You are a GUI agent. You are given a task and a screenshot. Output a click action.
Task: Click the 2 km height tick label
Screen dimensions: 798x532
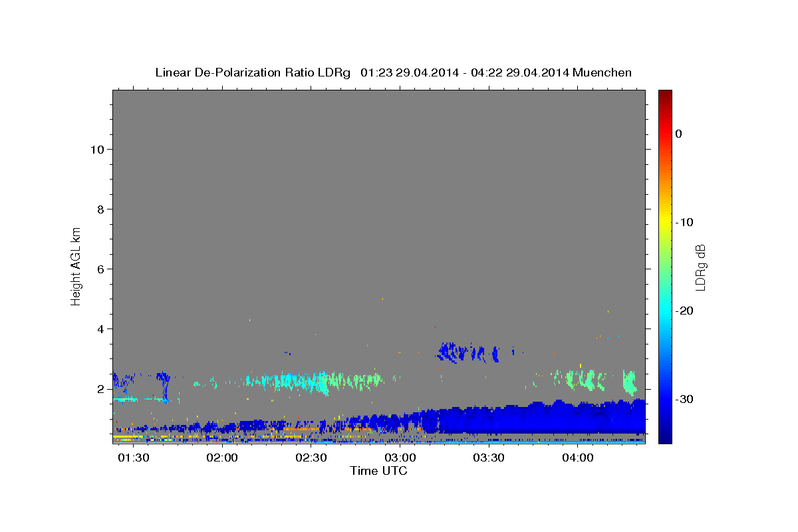tap(101, 389)
